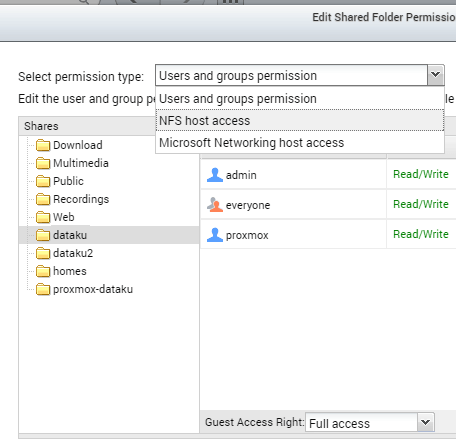
Task: Click the admin user icon
Action: coord(215,175)
